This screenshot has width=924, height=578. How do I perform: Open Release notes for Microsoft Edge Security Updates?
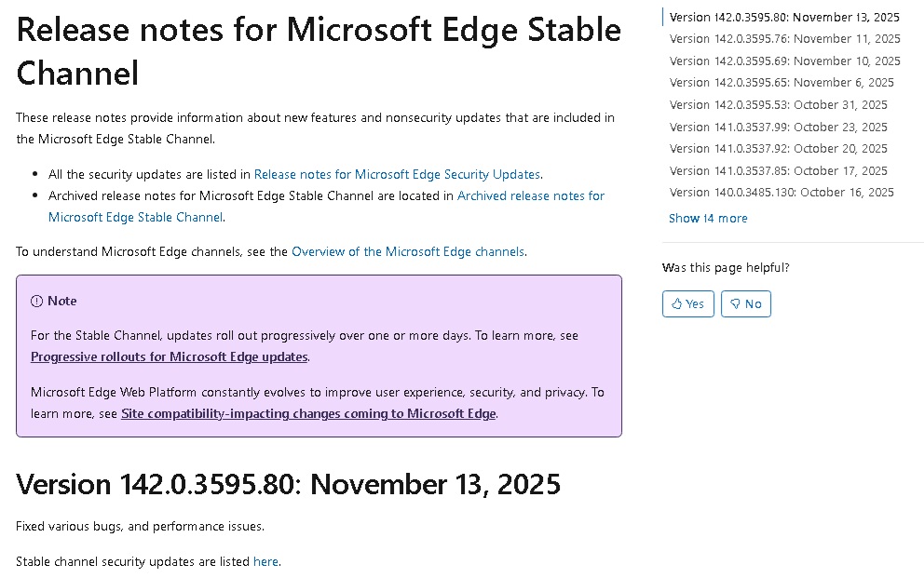click(398, 174)
